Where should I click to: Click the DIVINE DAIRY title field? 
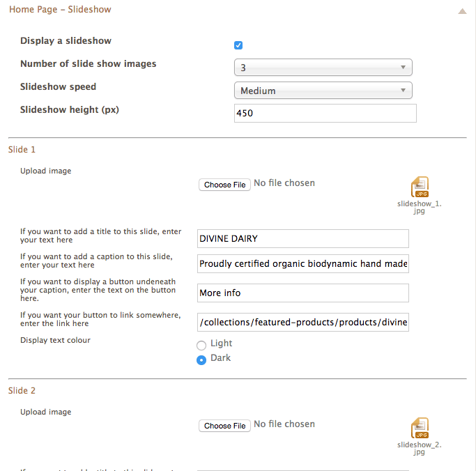tap(303, 238)
